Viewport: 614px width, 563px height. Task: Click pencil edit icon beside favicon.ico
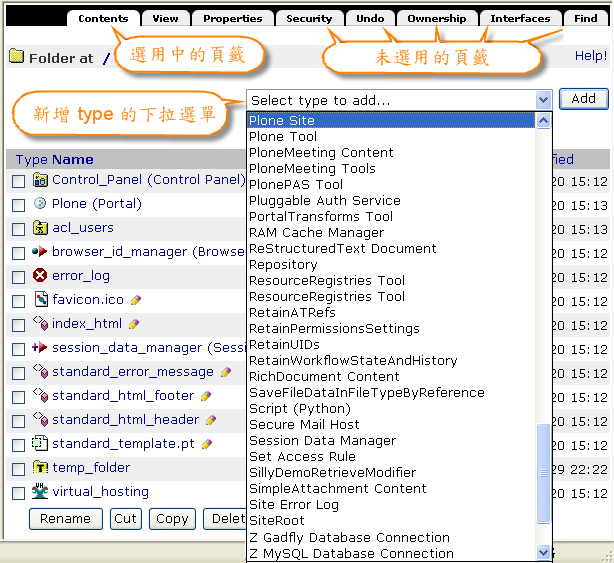click(x=136, y=300)
